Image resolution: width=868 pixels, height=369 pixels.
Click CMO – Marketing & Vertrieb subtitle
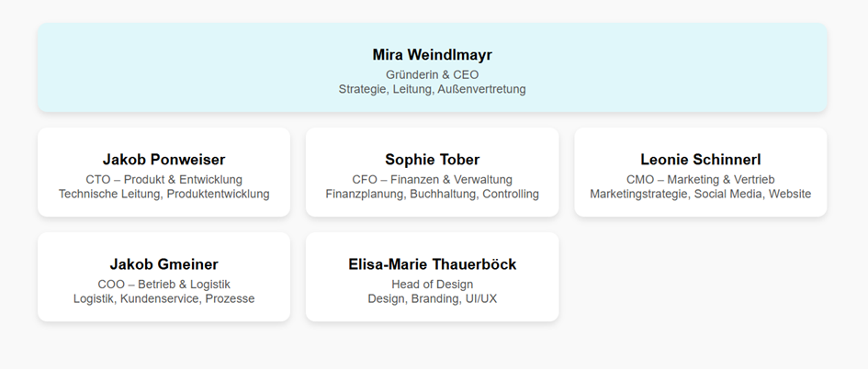point(700,179)
